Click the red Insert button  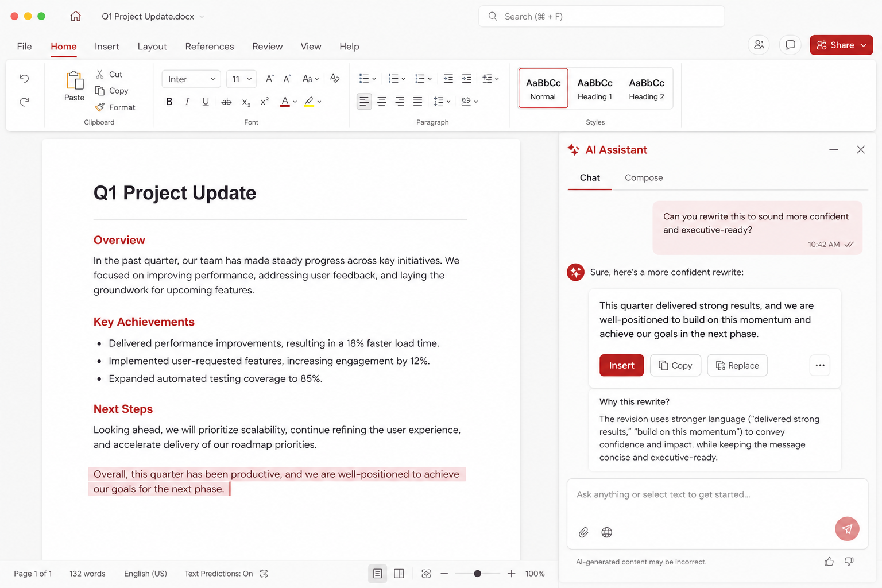[x=621, y=365]
